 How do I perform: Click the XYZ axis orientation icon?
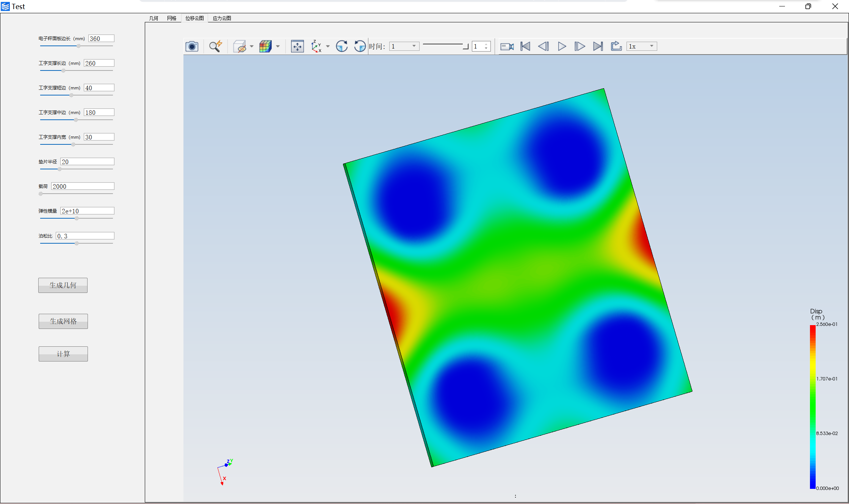[316, 46]
